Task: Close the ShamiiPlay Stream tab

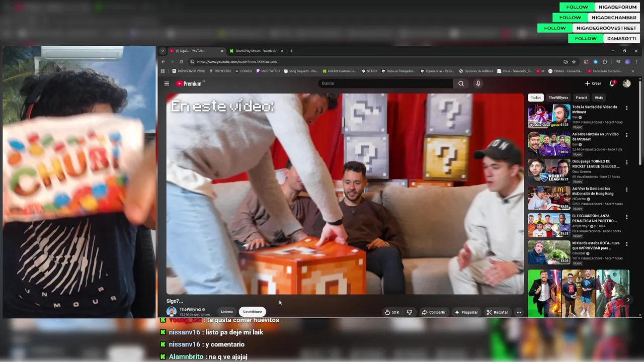Action: pos(282,51)
